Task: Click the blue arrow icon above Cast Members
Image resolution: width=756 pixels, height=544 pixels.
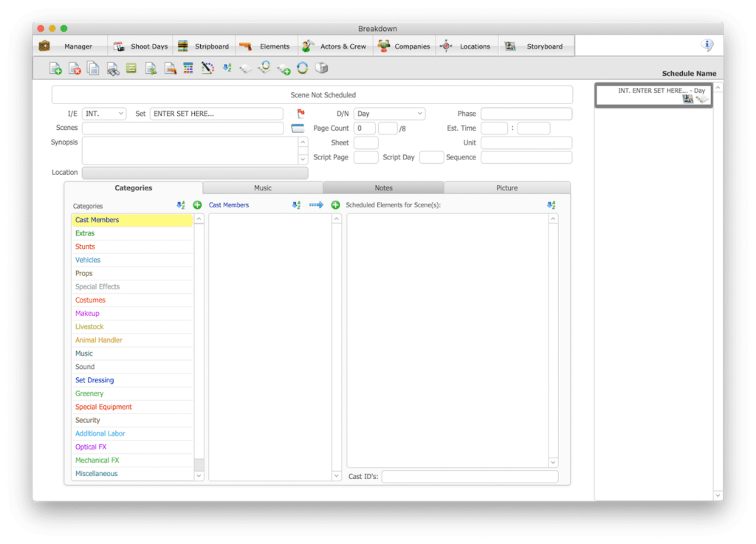Action: [x=316, y=205]
